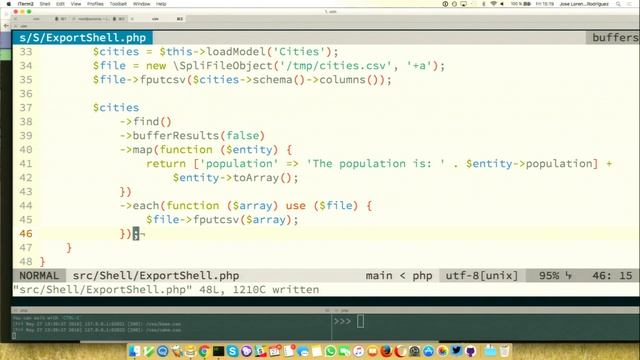Open Photos from the dock
The height and width of the screenshot is (360, 640).
(x=442, y=351)
